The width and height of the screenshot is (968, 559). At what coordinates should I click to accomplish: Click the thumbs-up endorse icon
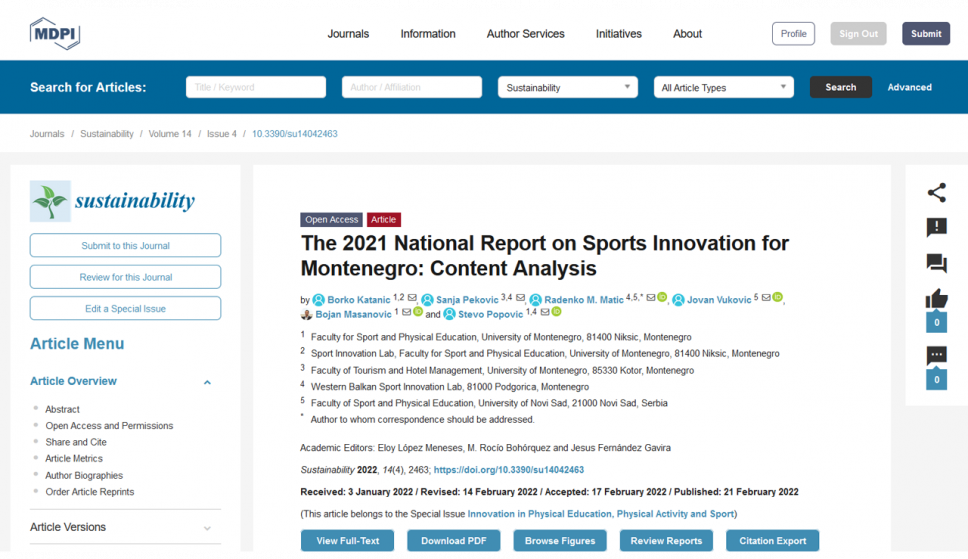tap(936, 299)
